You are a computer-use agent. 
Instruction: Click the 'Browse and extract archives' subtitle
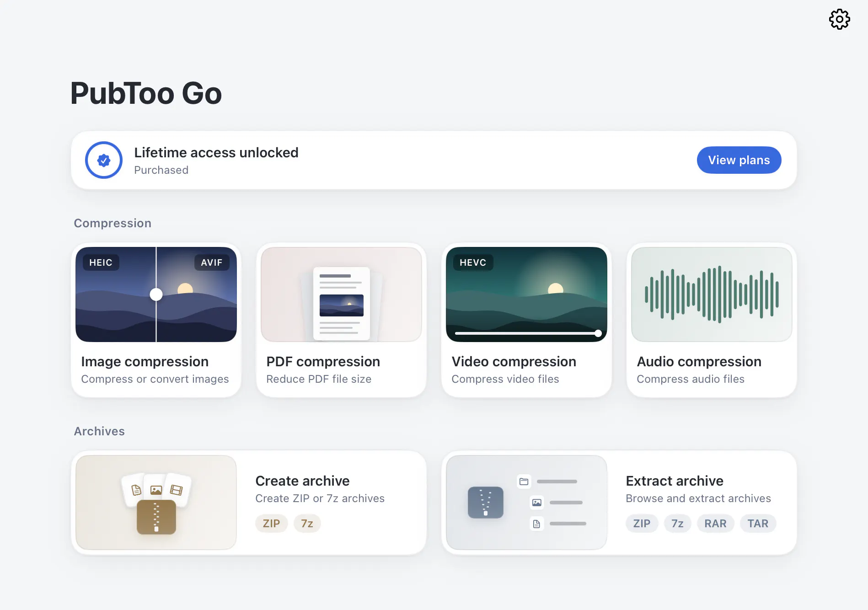pyautogui.click(x=698, y=498)
